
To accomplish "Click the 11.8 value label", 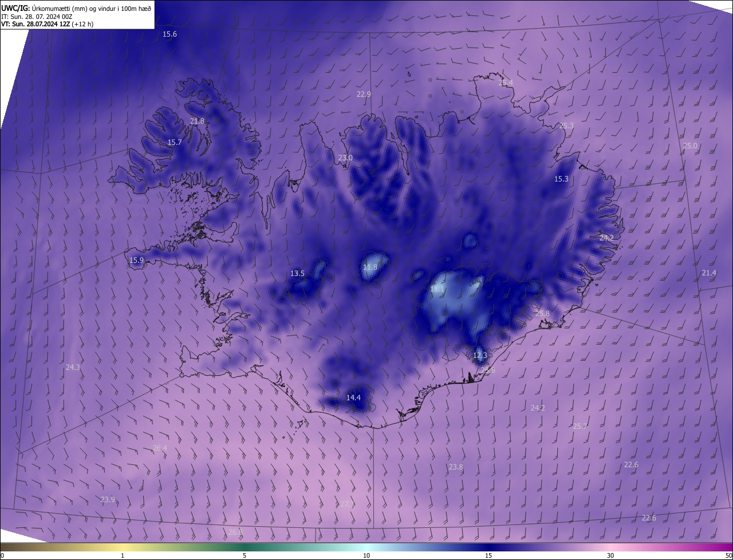I will click(371, 267).
